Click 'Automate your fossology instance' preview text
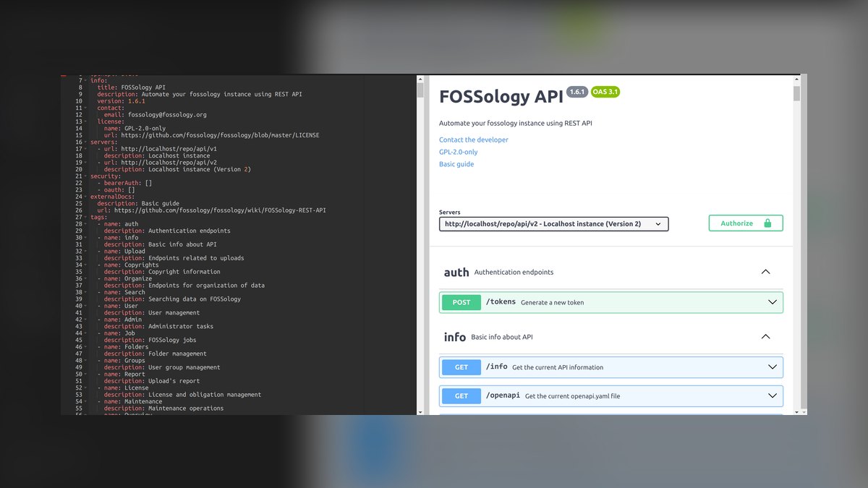868x488 pixels. pyautogui.click(x=516, y=123)
